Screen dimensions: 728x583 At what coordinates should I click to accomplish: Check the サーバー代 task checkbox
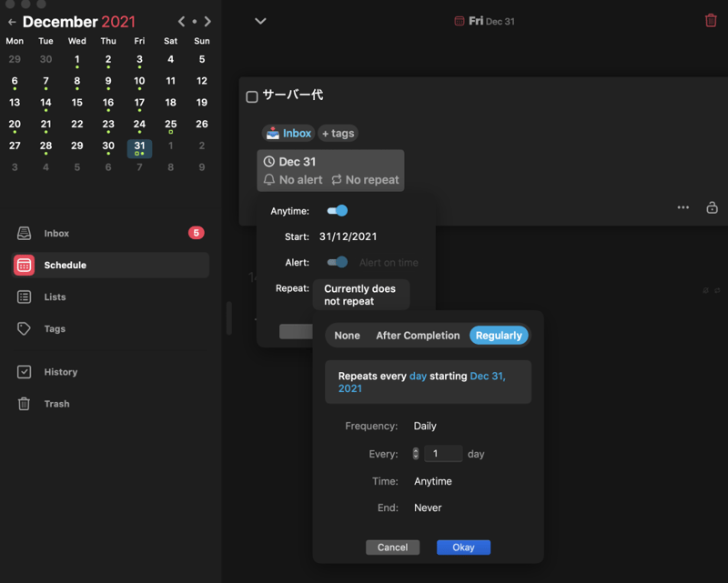[x=252, y=96]
